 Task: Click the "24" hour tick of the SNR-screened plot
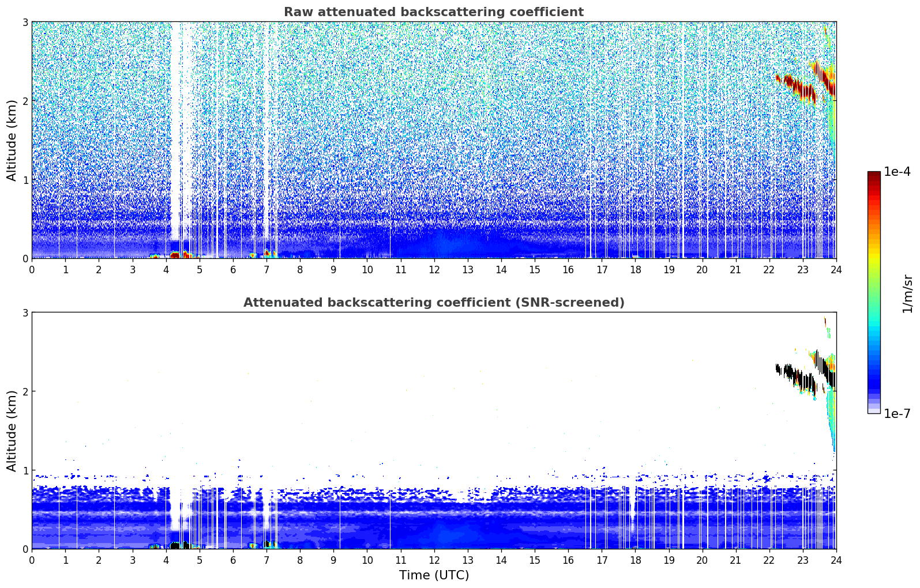[836, 560]
